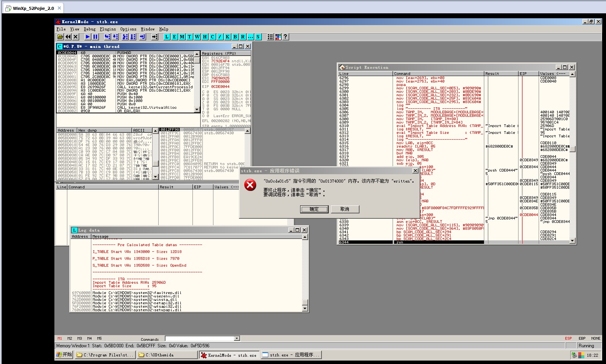Click scrollbar thumb in Script Execution window

coord(572,149)
